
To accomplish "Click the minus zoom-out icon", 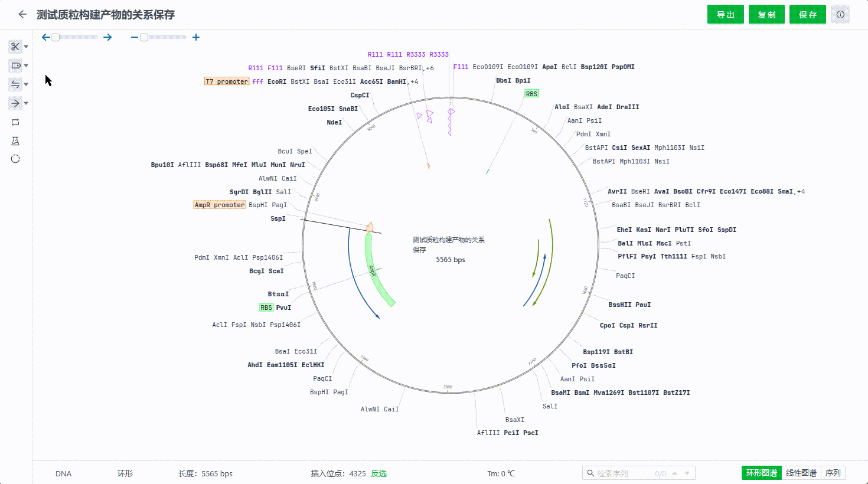I will click(135, 37).
